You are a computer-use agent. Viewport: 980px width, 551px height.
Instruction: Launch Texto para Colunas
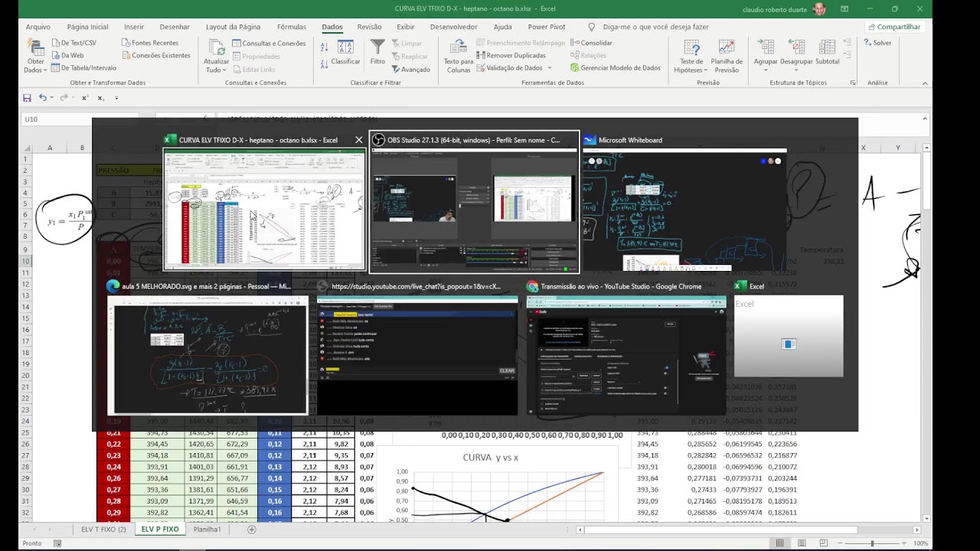(459, 57)
